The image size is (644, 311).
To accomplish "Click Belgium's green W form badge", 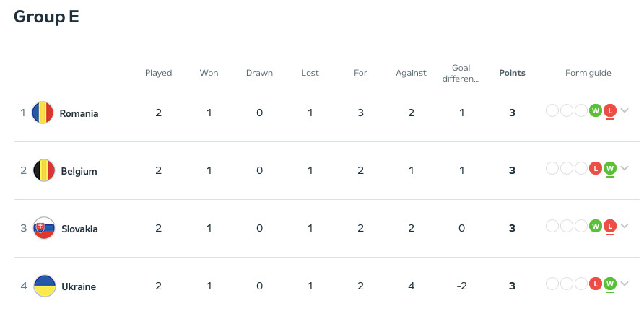I will 610,168.
